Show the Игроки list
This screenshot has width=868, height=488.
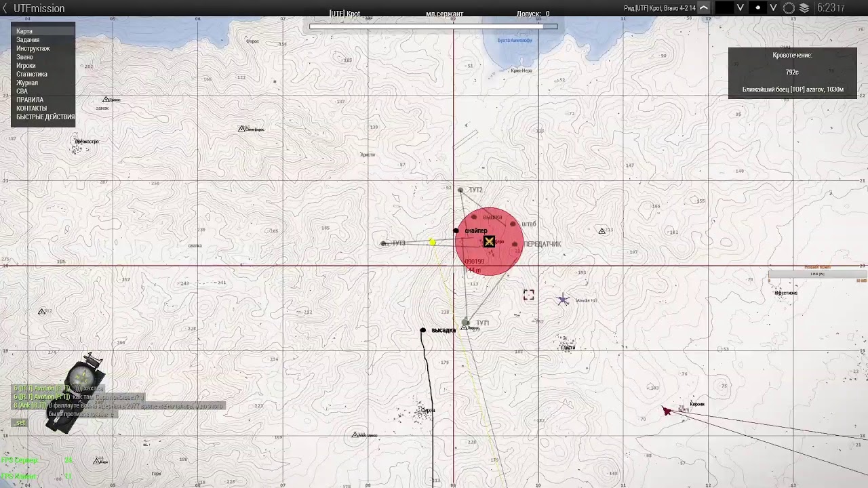coord(43,66)
